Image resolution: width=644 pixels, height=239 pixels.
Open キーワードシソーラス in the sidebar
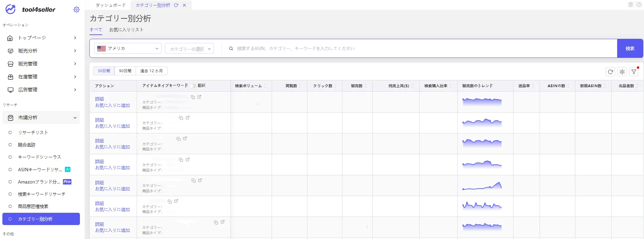(x=39, y=157)
